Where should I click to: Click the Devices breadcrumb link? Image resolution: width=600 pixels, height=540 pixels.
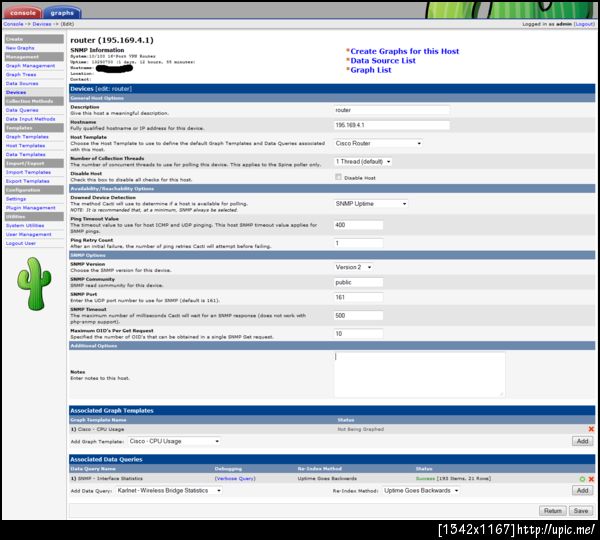click(x=42, y=24)
